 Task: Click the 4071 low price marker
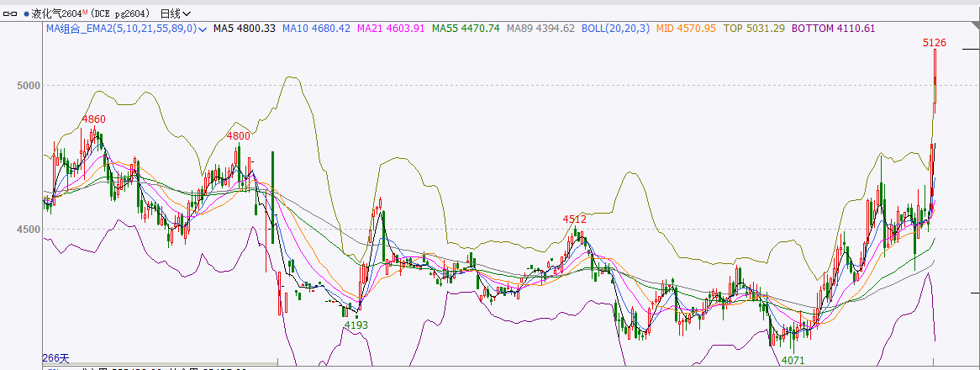793,360
